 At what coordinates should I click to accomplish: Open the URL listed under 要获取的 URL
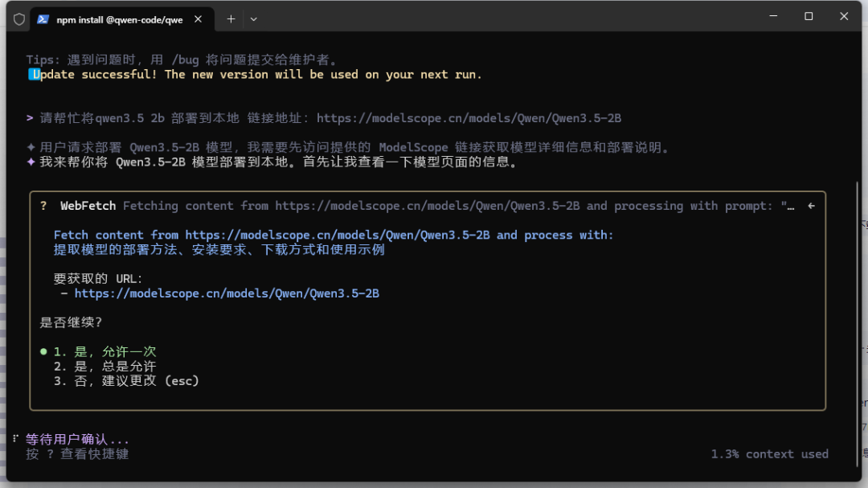[x=227, y=293]
